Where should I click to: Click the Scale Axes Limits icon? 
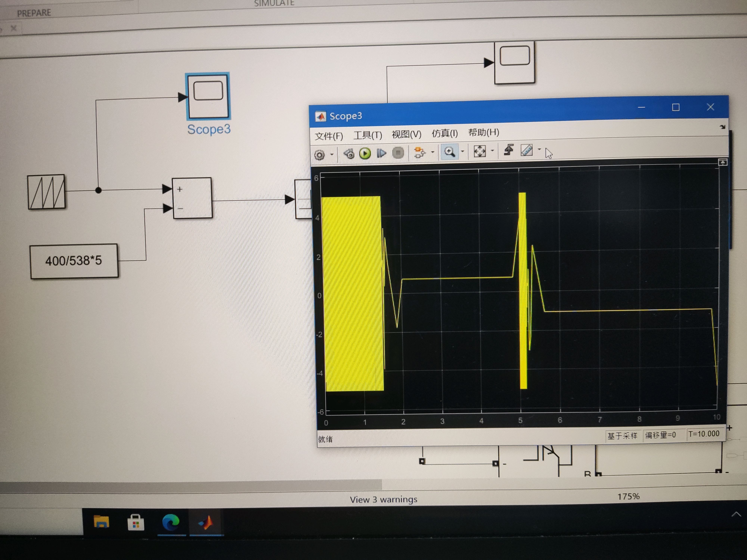click(480, 151)
